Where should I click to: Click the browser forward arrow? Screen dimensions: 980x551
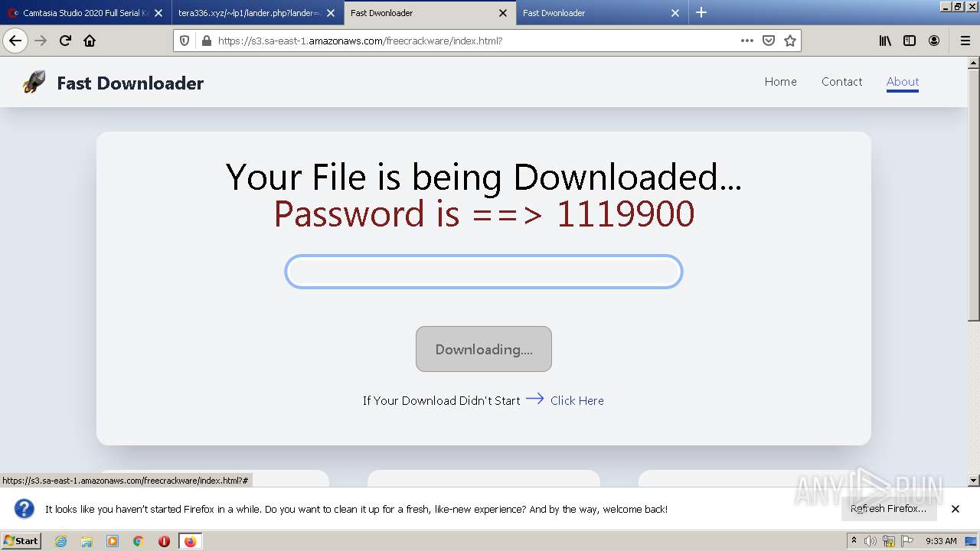[x=41, y=41]
